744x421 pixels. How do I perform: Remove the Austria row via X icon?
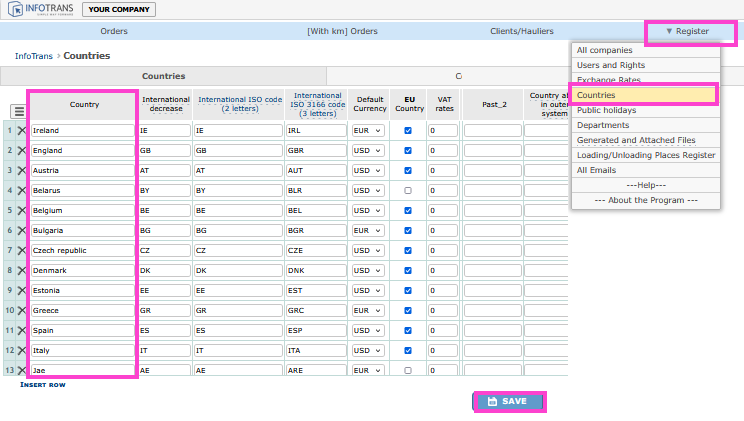point(21,170)
